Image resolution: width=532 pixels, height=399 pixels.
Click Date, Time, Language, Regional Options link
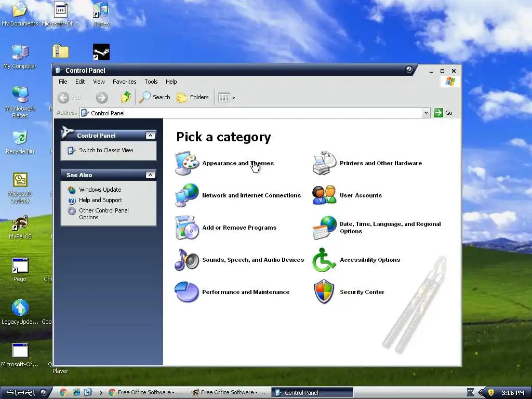tap(390, 228)
